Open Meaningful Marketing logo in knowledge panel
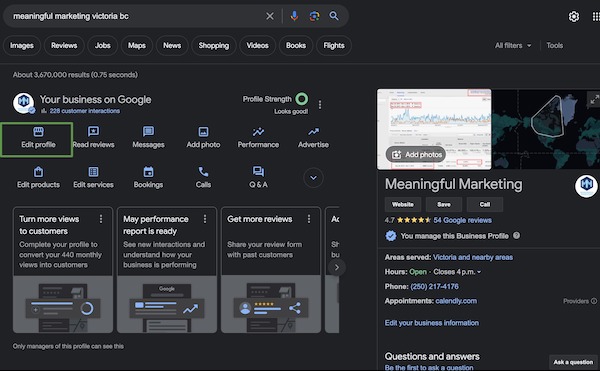Viewport: 600px width, 371px height. click(x=586, y=187)
